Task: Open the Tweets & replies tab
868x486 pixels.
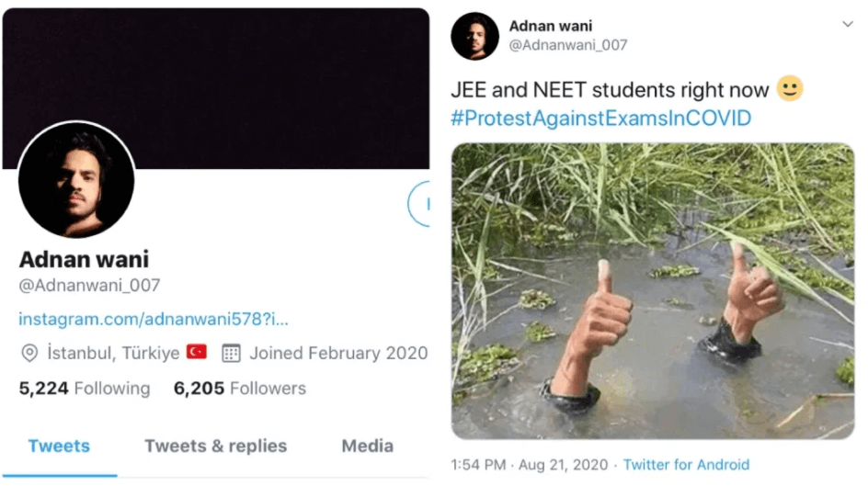Action: (215, 446)
